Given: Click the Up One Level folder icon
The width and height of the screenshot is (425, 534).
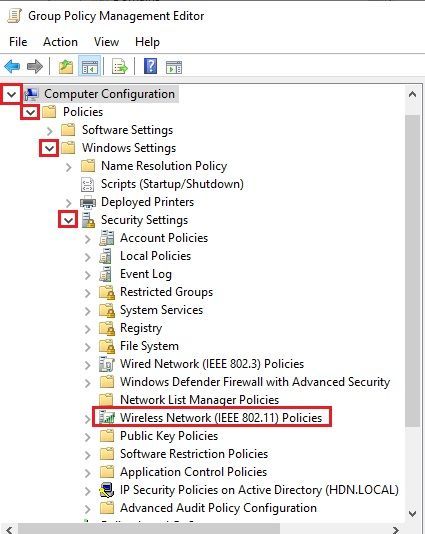Looking at the screenshot, I should click(x=66, y=66).
